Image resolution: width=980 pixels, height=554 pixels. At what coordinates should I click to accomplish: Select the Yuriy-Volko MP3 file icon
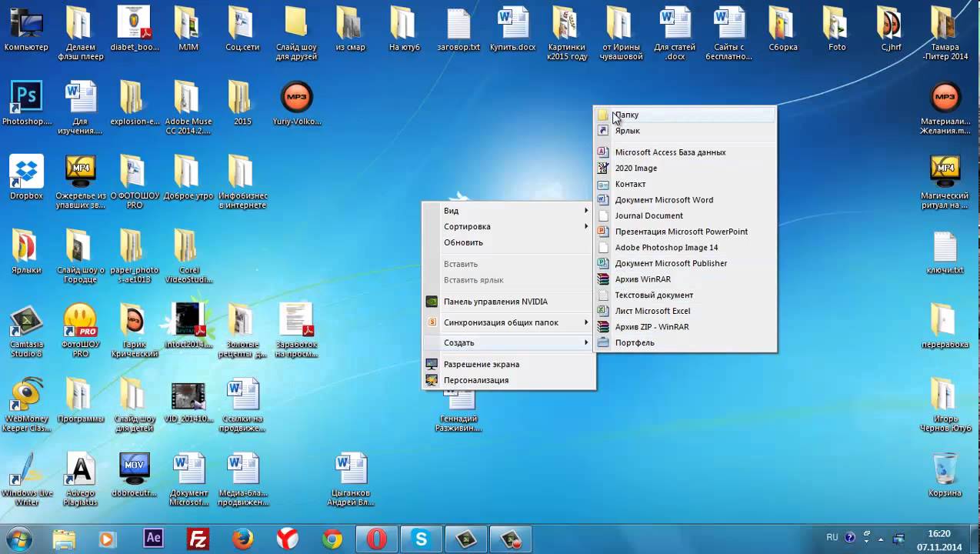pyautogui.click(x=296, y=104)
